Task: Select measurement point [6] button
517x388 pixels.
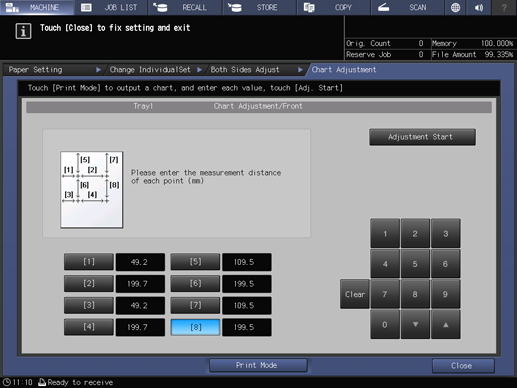Action: 195,283
